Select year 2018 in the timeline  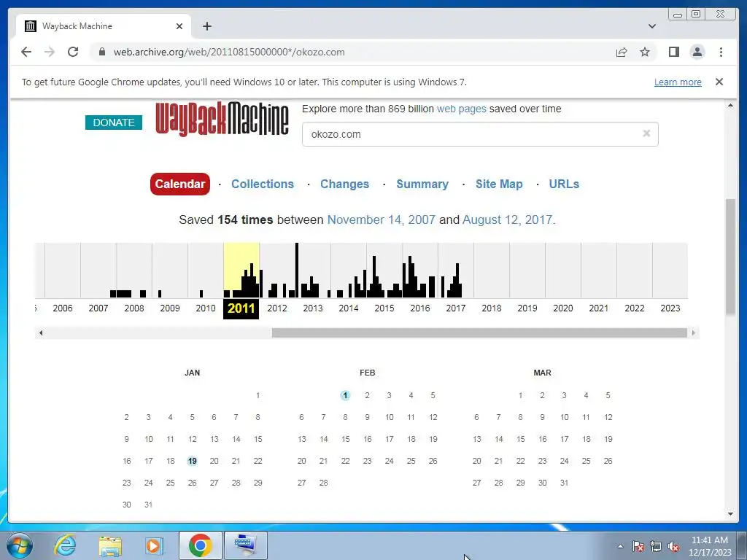491,308
